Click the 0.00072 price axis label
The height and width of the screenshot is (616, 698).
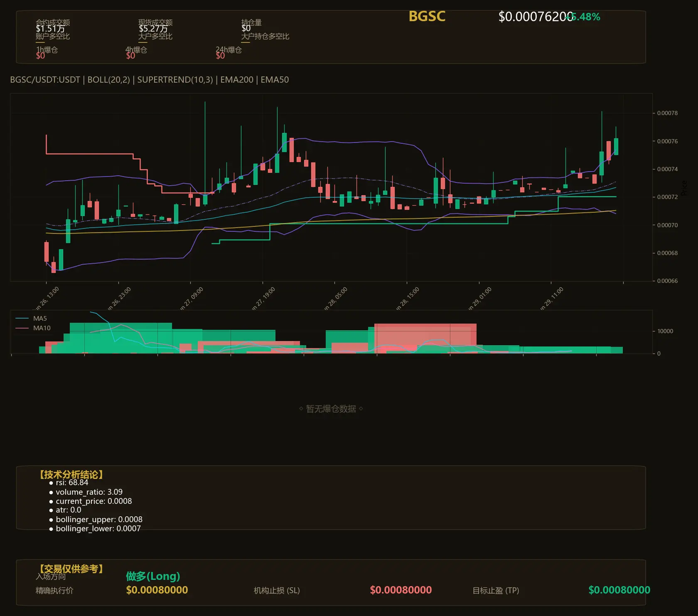[x=667, y=197]
